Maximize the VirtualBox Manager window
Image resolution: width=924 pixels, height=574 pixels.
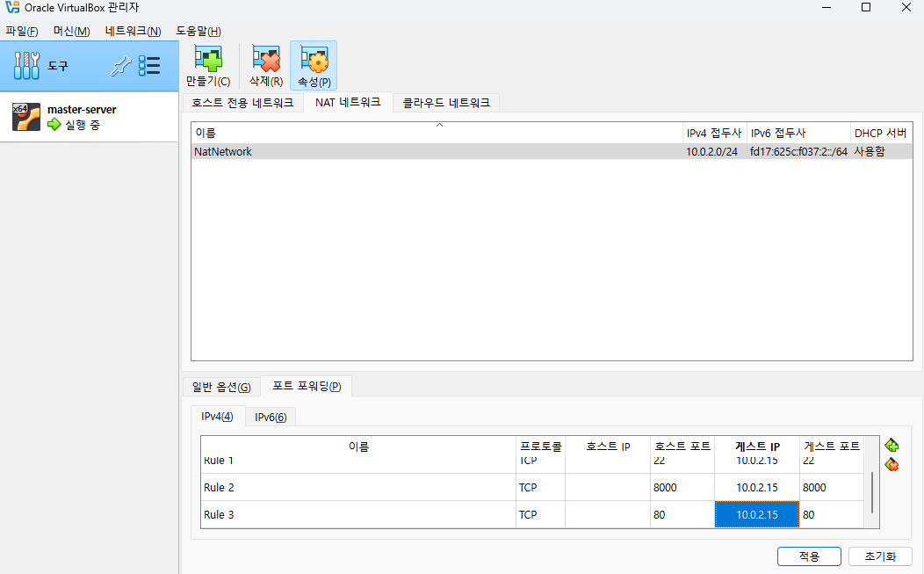coord(866,8)
